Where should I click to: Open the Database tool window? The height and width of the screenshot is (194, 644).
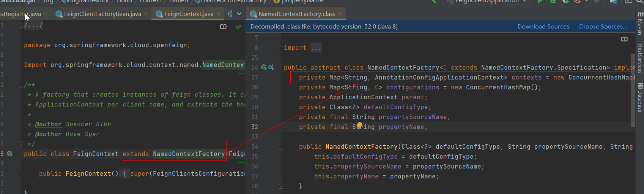click(640, 97)
